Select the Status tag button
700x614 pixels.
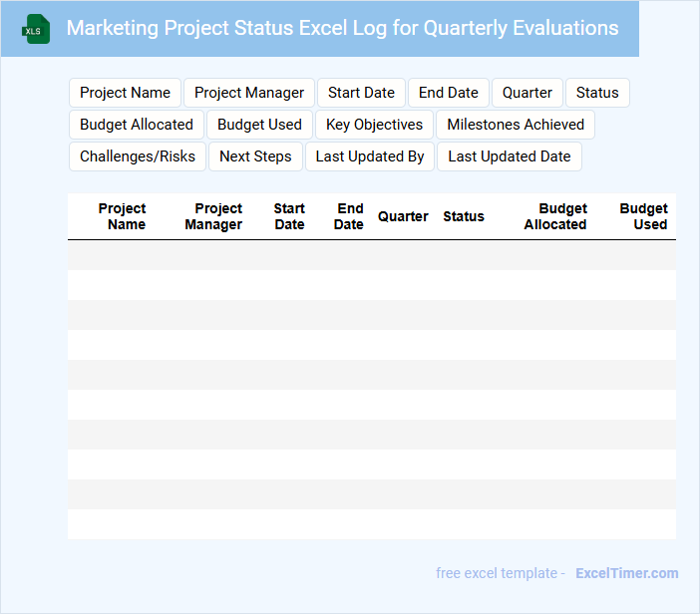point(597,93)
